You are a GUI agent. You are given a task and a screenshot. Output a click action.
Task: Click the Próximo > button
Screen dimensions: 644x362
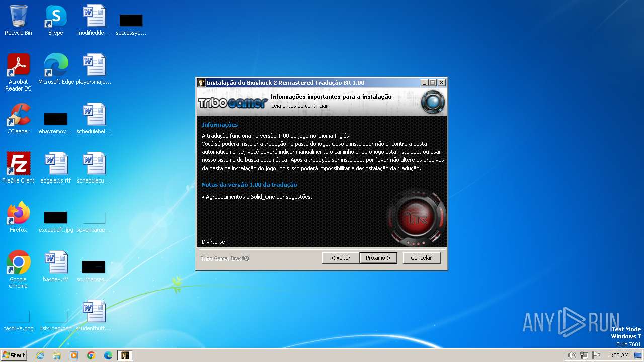(378, 258)
